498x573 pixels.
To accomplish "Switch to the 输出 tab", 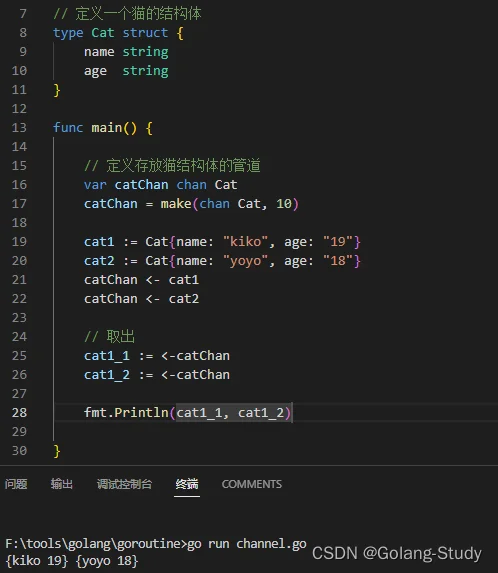I will [62, 484].
